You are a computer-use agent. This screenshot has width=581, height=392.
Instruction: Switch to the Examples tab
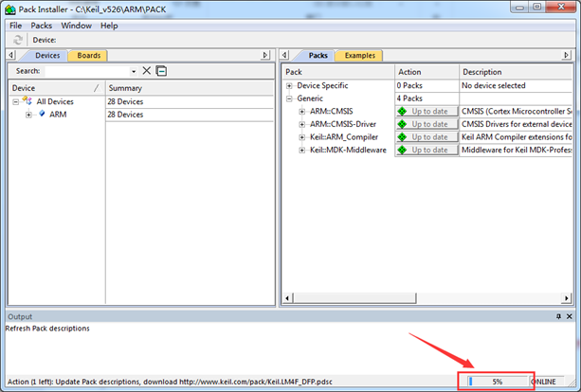(x=359, y=56)
